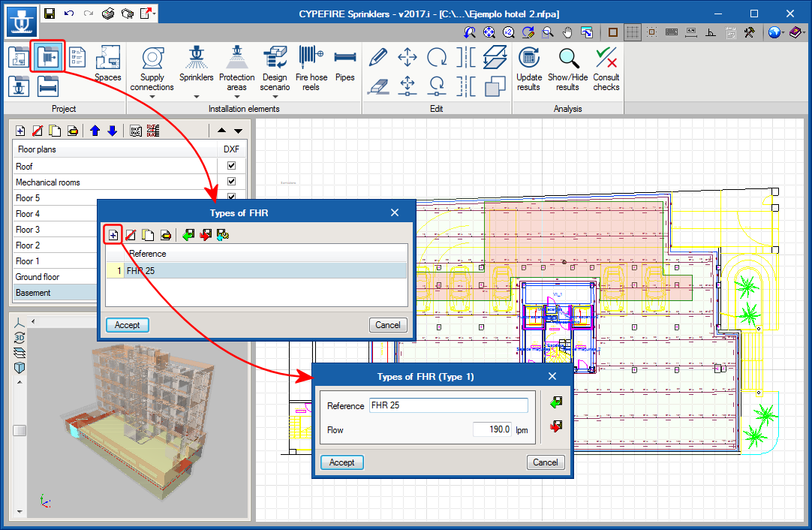Select the pan hand tool

coord(568,32)
